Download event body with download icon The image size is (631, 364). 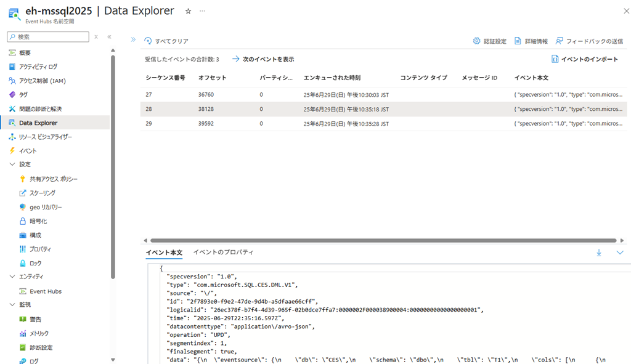(599, 253)
